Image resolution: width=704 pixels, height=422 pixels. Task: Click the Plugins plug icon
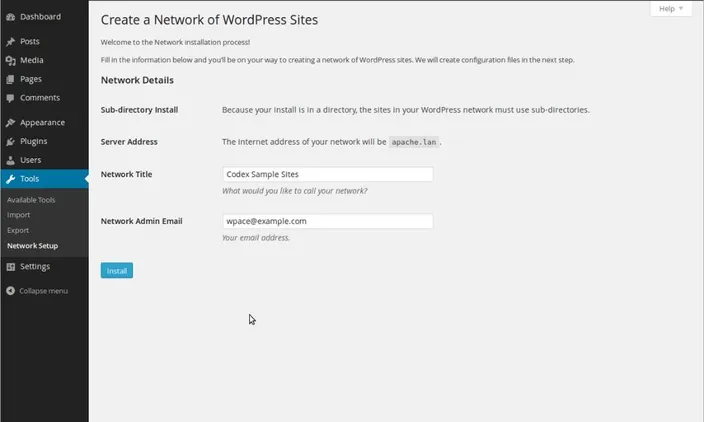[x=10, y=142]
